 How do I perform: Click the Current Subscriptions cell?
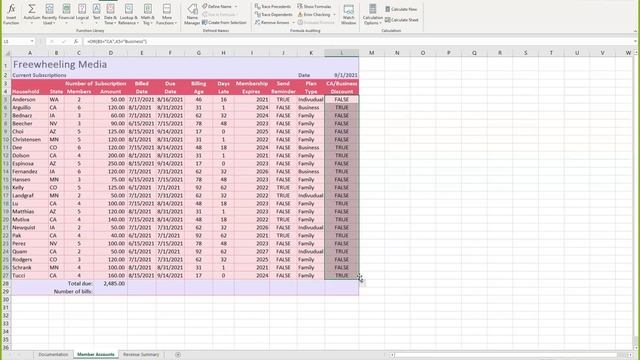coord(39,75)
